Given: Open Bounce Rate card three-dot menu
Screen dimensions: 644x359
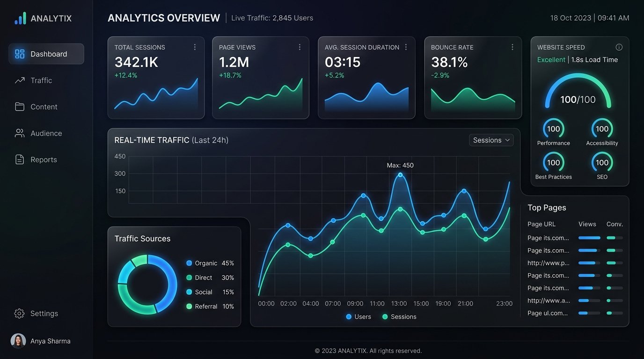Looking at the screenshot, I should 512,47.
